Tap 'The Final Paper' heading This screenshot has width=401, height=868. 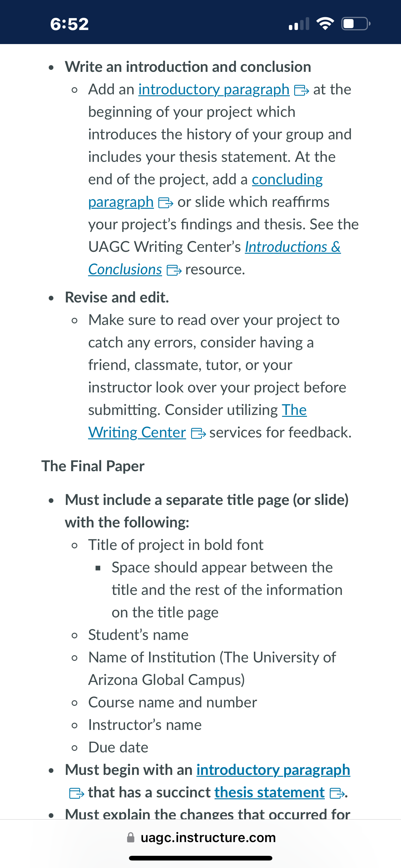(93, 466)
